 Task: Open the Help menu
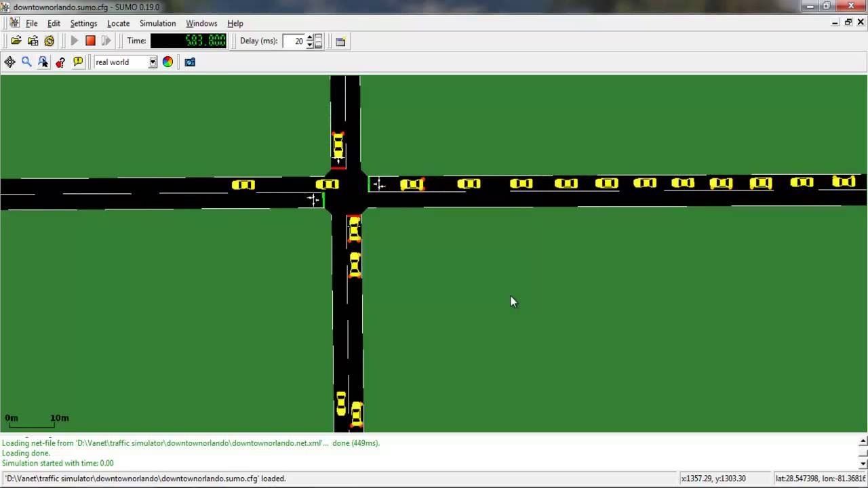pos(235,23)
